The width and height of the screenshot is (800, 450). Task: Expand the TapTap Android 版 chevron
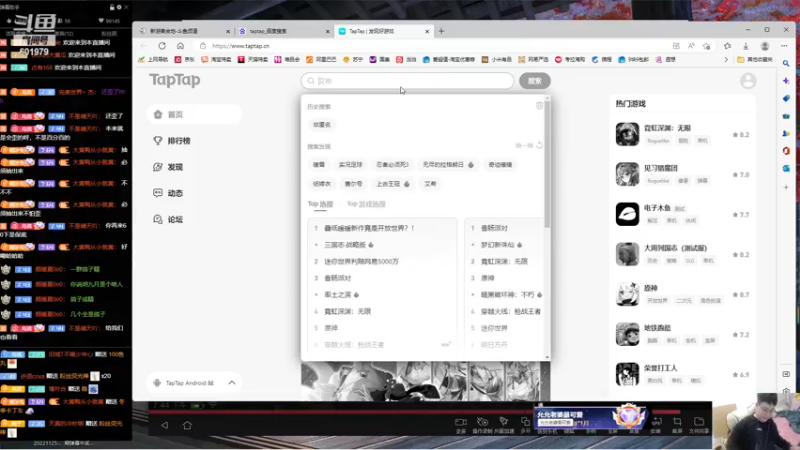(x=232, y=383)
